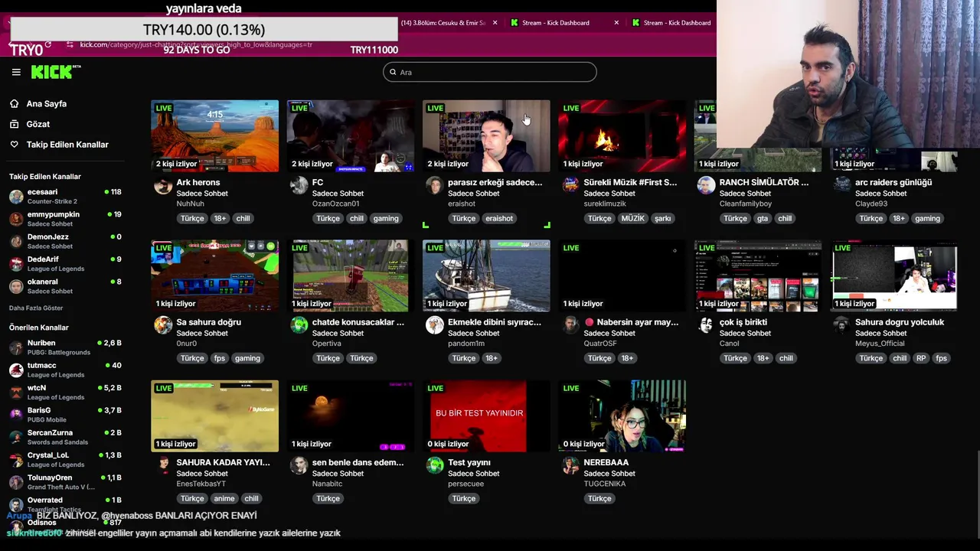This screenshot has height=551, width=980.
Task: Click OzanOzcan01 avatar on FC stream
Action: [299, 185]
